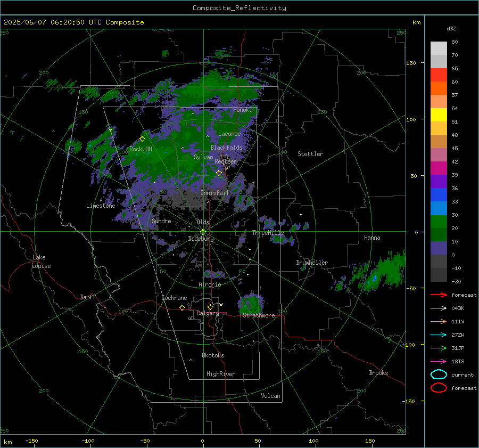The width and height of the screenshot is (479, 448).
Task: Click the ThreeHills map label
Action: (268, 233)
